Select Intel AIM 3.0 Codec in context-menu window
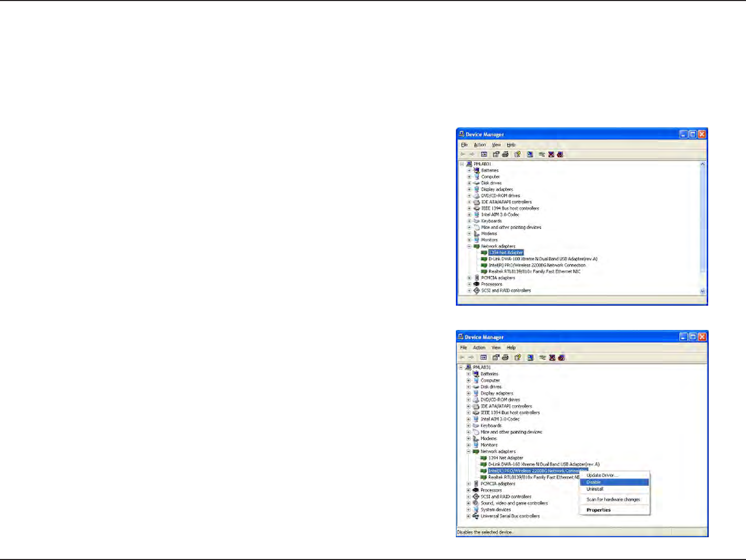The width and height of the screenshot is (746, 560). [x=499, y=419]
